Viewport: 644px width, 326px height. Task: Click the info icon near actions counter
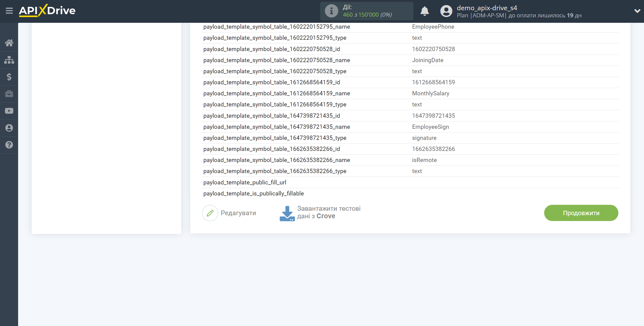pyautogui.click(x=331, y=11)
